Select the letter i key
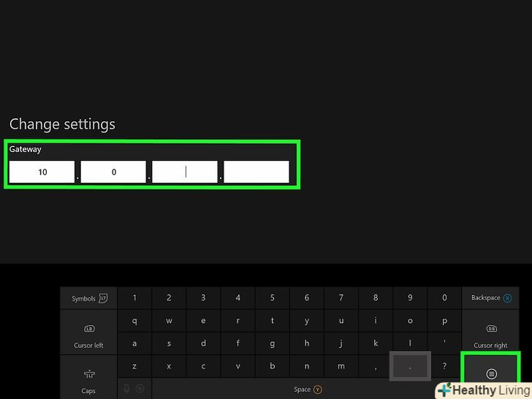The height and width of the screenshot is (399, 532). 376,321
